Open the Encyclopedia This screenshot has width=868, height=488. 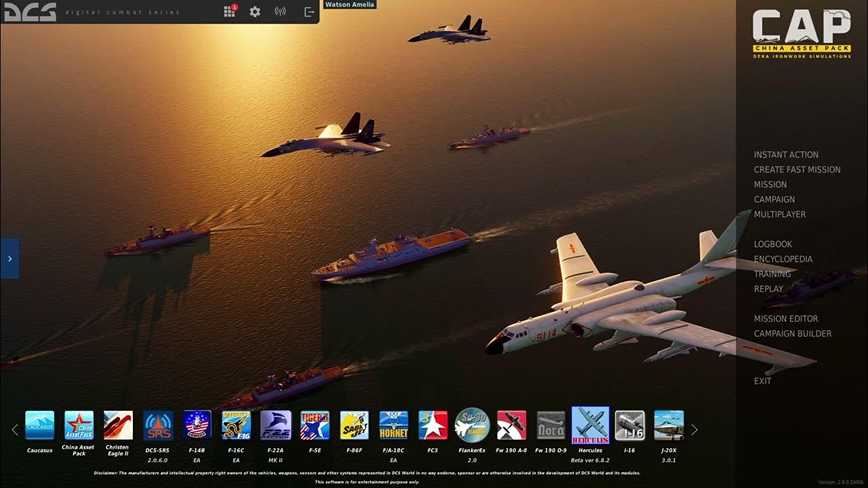tap(783, 259)
